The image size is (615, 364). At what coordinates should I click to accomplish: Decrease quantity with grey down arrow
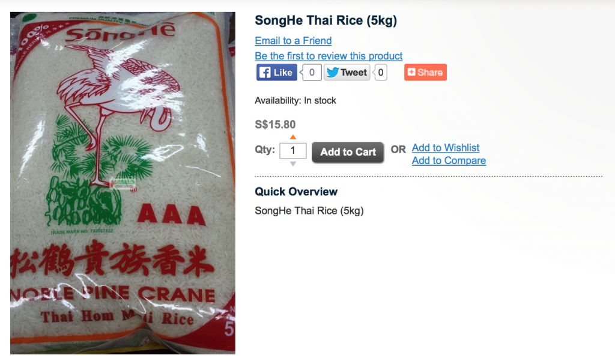pyautogui.click(x=293, y=164)
